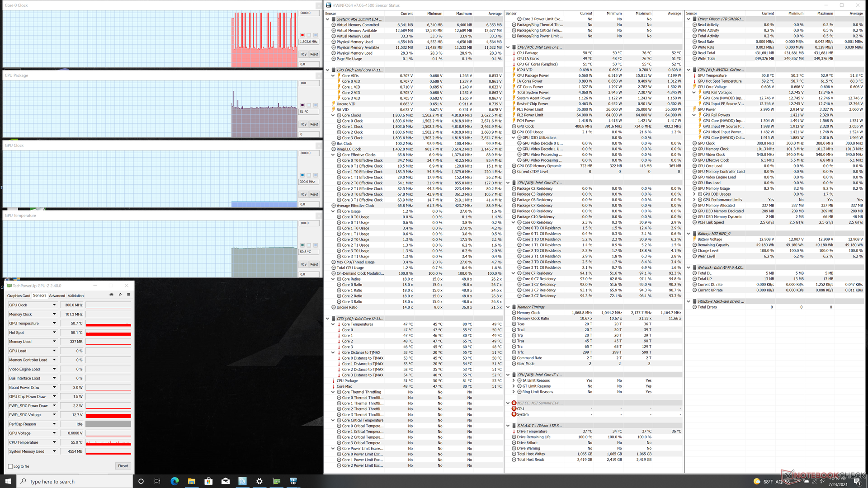Click Task View taskbar icon
The image size is (868, 488).
[157, 481]
